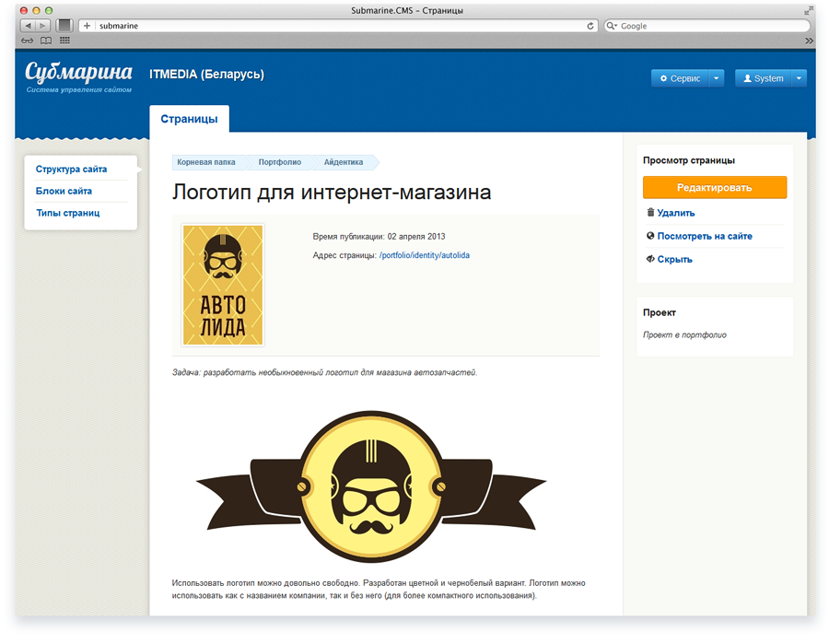Click the Удалить link
Image resolution: width=829 pixels, height=644 pixels.
coord(676,213)
